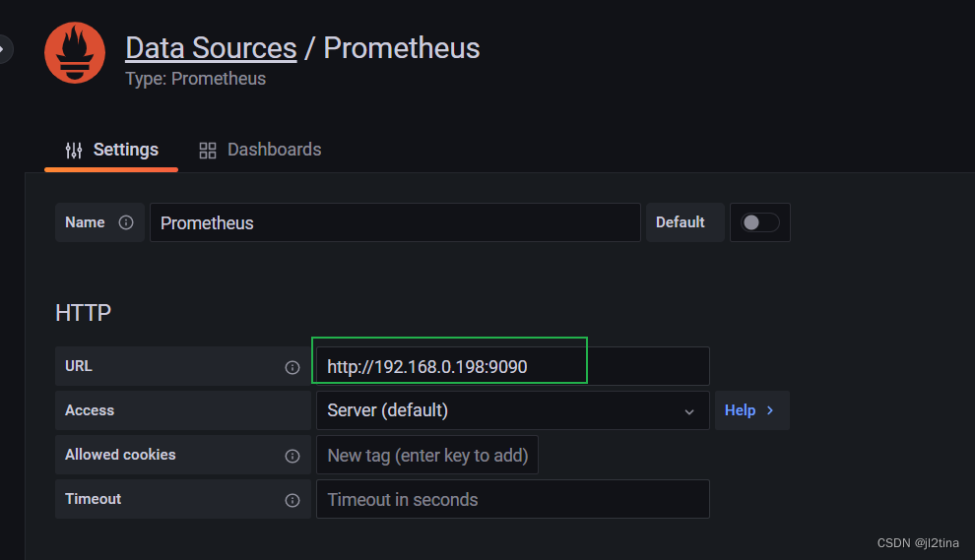Show info tooltip next to URL label

coord(292,367)
